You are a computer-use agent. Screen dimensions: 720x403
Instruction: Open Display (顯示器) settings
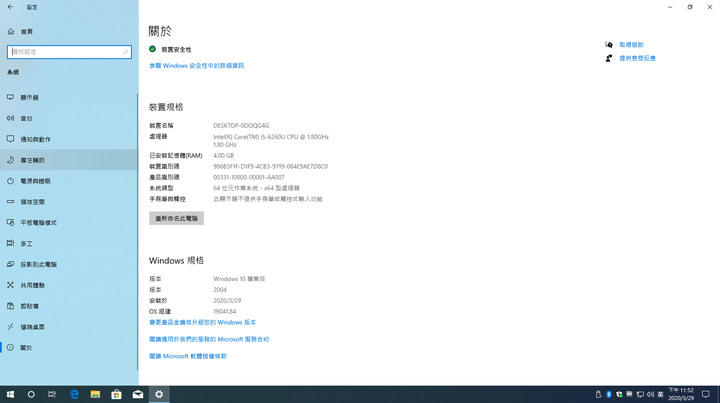click(69, 97)
